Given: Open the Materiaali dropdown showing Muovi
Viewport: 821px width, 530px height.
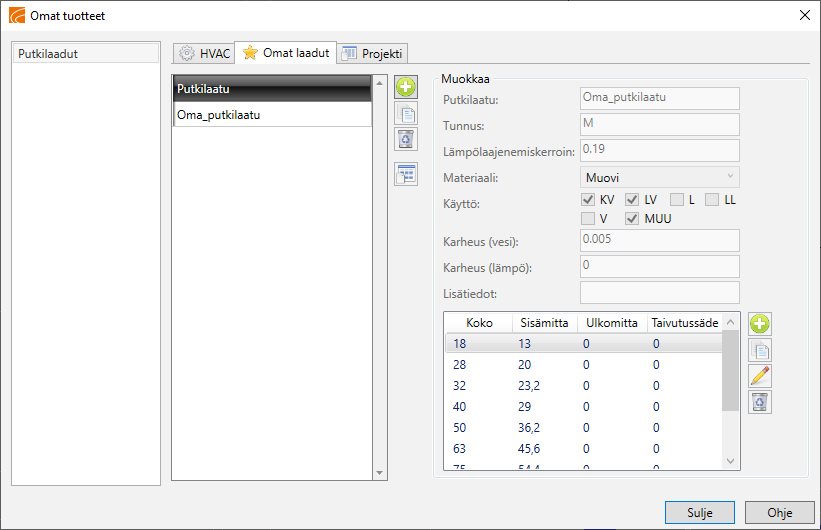Looking at the screenshot, I should [659, 177].
